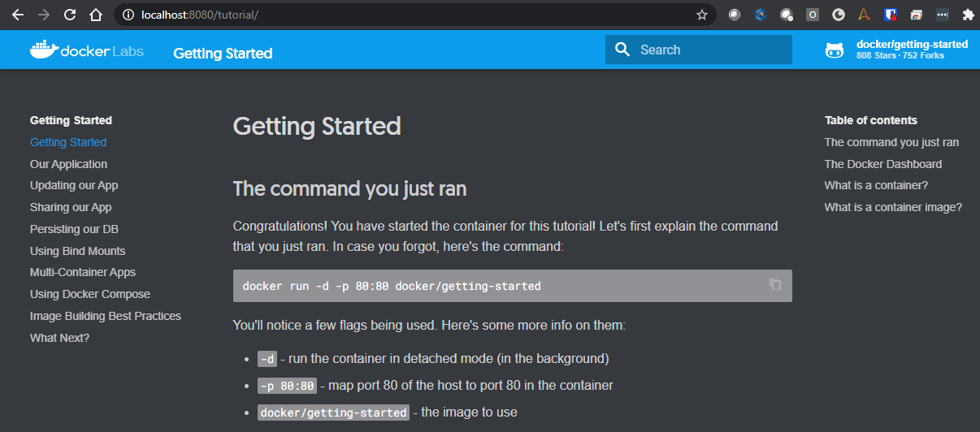Copy the docker run command to clipboard

click(x=775, y=284)
